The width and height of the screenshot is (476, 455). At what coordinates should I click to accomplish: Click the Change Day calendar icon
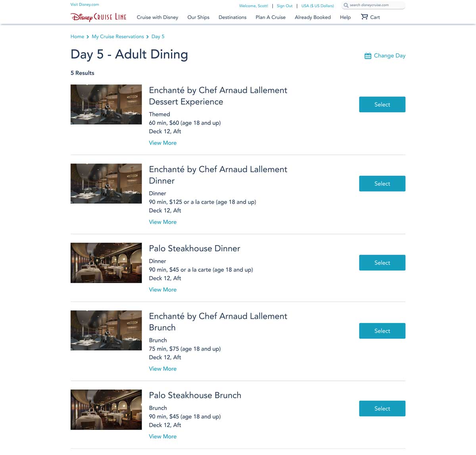(x=368, y=56)
